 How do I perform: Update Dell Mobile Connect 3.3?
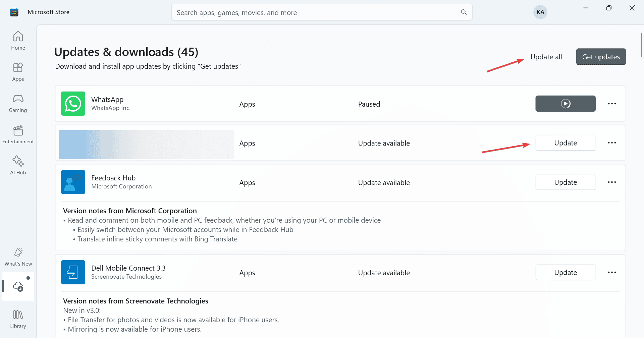[566, 272]
